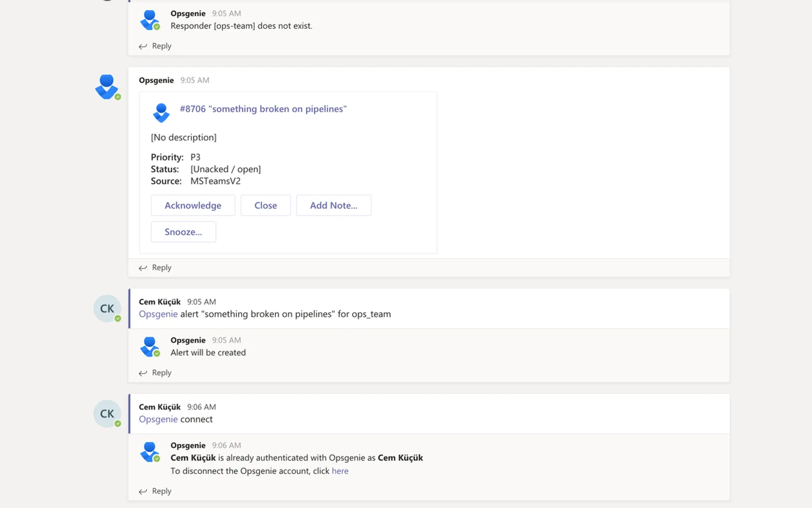Viewport: 812px width, 508px height.
Task: Click Opsgenie mention in the connect message
Action: [158, 419]
